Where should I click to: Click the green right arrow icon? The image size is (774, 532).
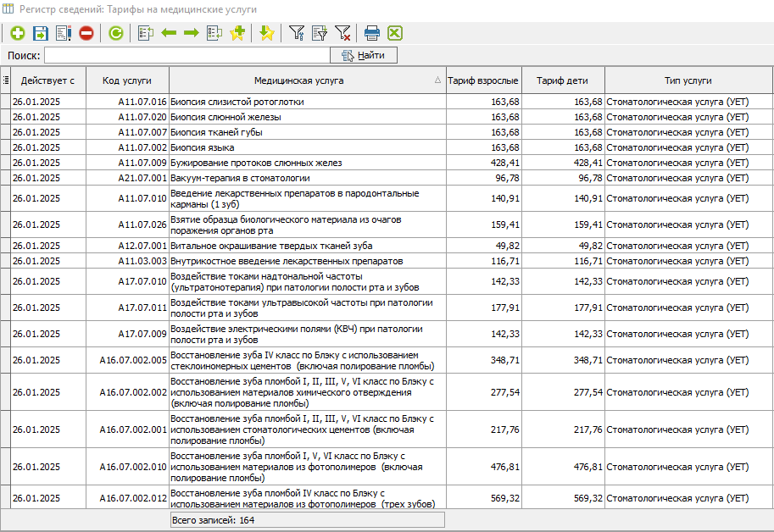(x=192, y=33)
